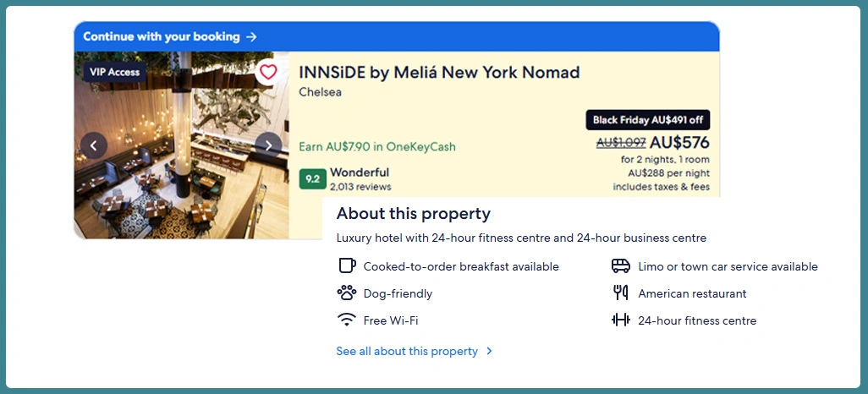Click the coffee cup breakfast icon
Image resolution: width=868 pixels, height=394 pixels.
click(x=347, y=266)
